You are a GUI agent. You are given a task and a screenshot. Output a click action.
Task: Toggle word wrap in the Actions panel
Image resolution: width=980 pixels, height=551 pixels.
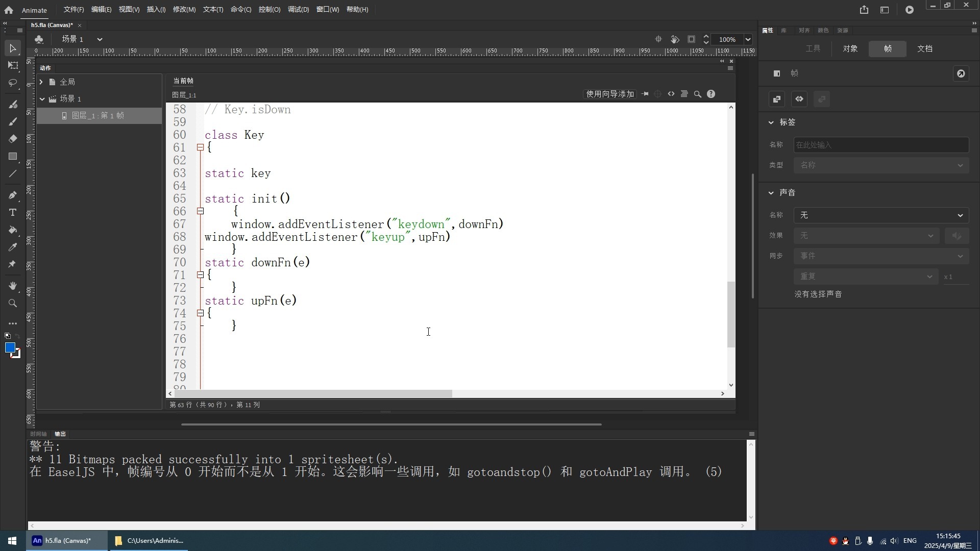[x=684, y=94]
